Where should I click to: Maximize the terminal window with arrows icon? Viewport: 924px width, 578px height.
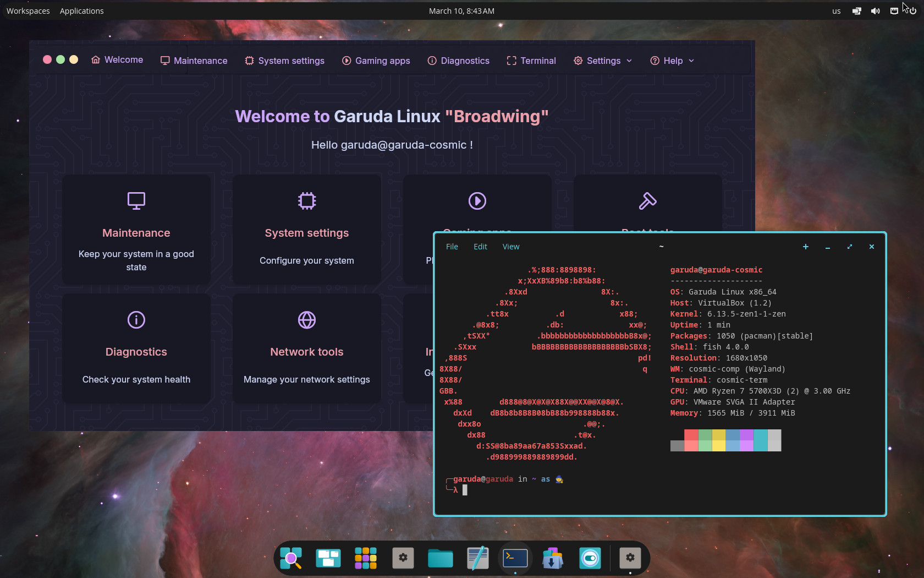click(x=850, y=247)
